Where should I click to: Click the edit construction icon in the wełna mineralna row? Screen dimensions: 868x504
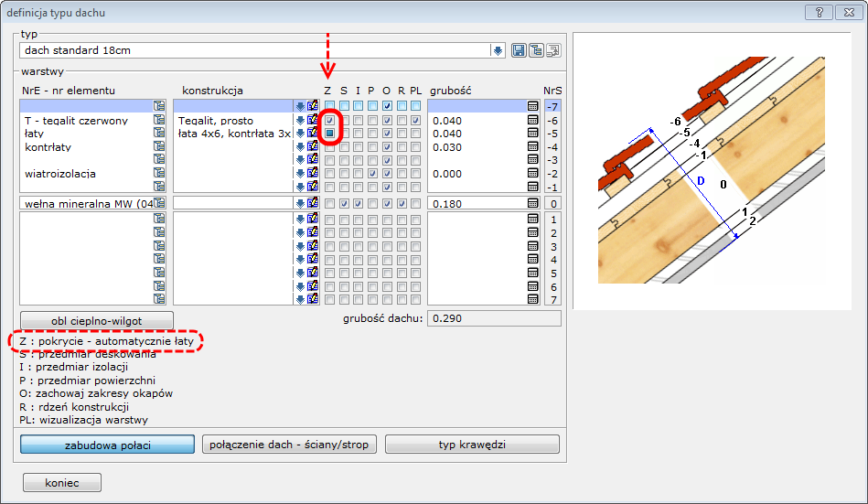(312, 203)
